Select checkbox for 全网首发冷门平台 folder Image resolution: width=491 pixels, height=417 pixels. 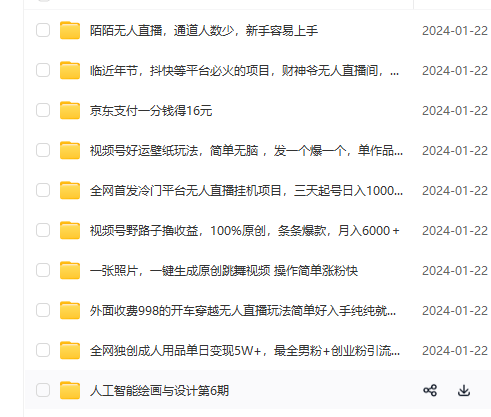pos(43,190)
